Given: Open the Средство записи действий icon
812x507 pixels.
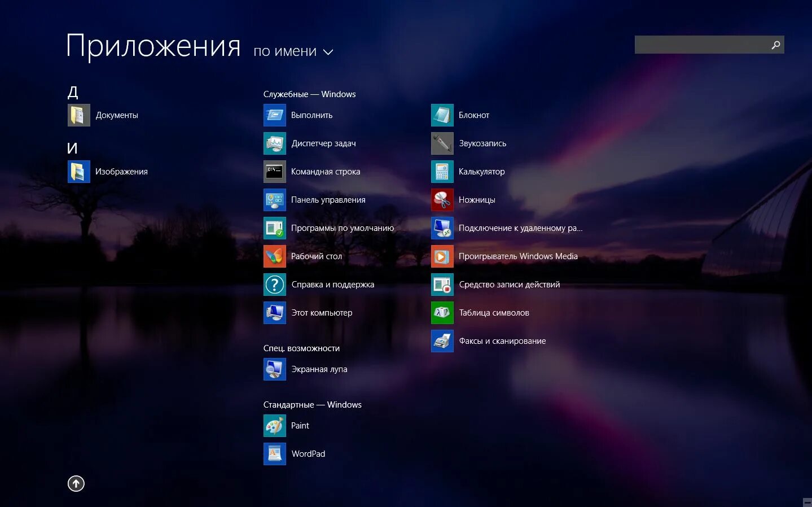Looking at the screenshot, I should click(442, 285).
